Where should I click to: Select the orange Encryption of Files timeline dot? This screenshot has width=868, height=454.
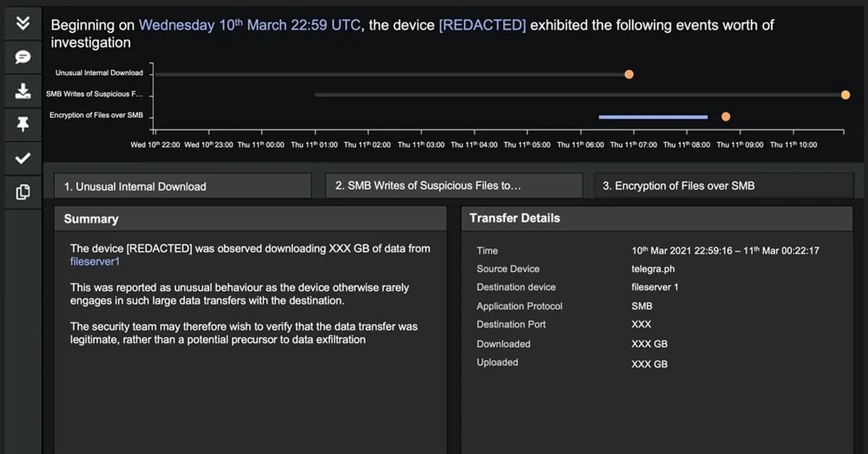(x=726, y=116)
